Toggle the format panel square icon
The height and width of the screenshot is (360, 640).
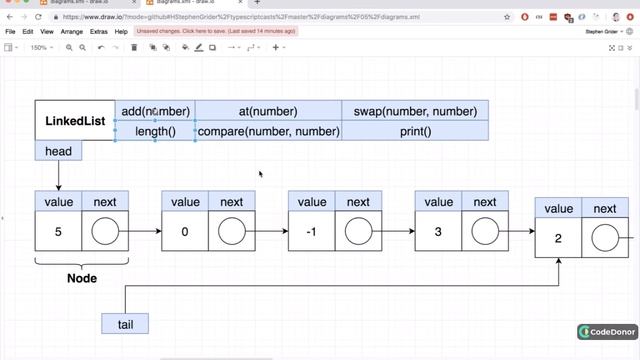click(x=621, y=48)
